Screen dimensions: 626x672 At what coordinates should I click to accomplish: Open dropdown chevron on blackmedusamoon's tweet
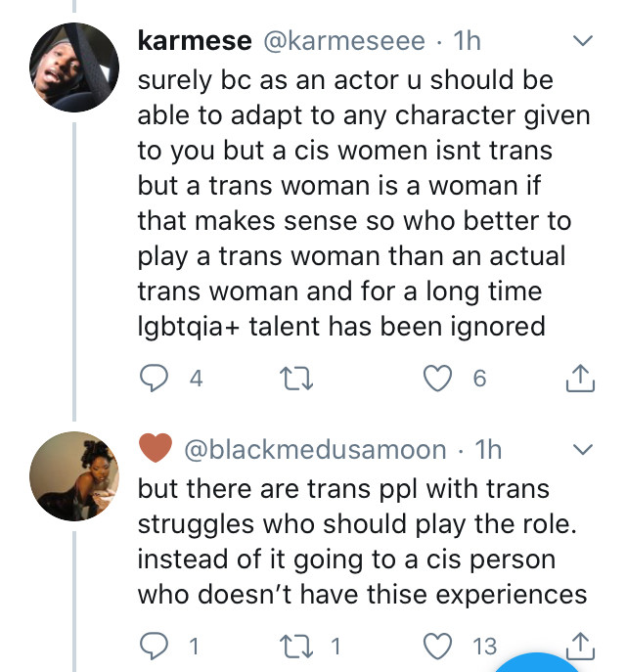[582, 450]
